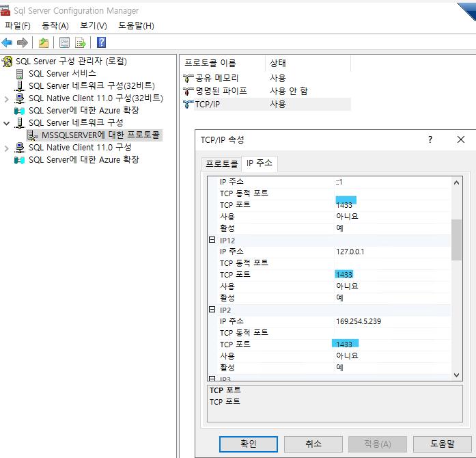The height and width of the screenshot is (458, 476).
Task: Select MSSQLSERVER에 대한 프로토콜 tree item
Action: click(100, 135)
